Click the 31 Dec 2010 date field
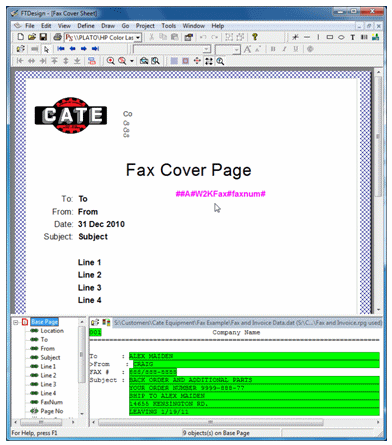The width and height of the screenshot is (392, 445). click(101, 224)
